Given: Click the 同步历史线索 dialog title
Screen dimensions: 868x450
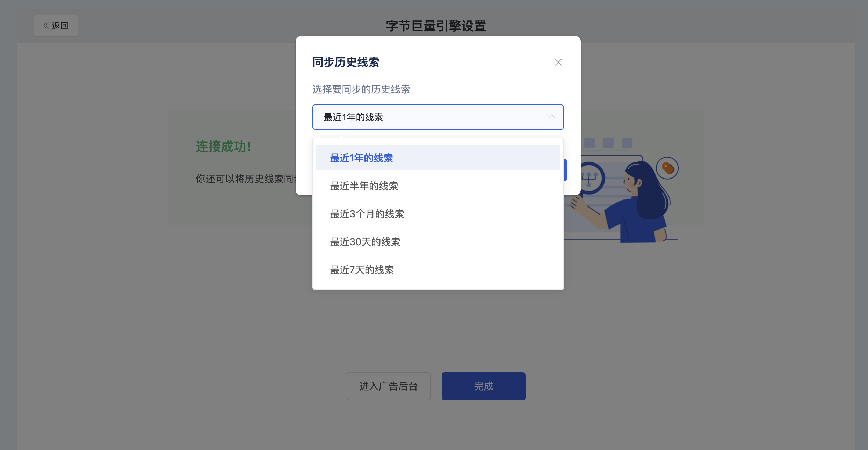Looking at the screenshot, I should (x=346, y=62).
